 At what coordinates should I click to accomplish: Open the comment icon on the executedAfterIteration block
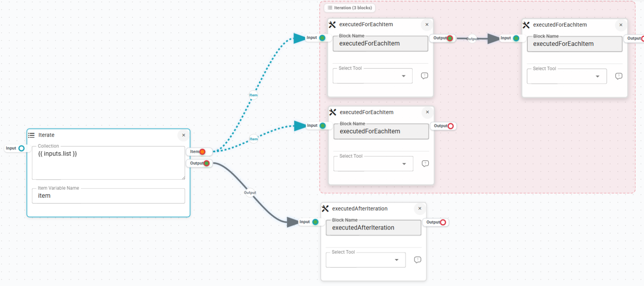coord(417,260)
